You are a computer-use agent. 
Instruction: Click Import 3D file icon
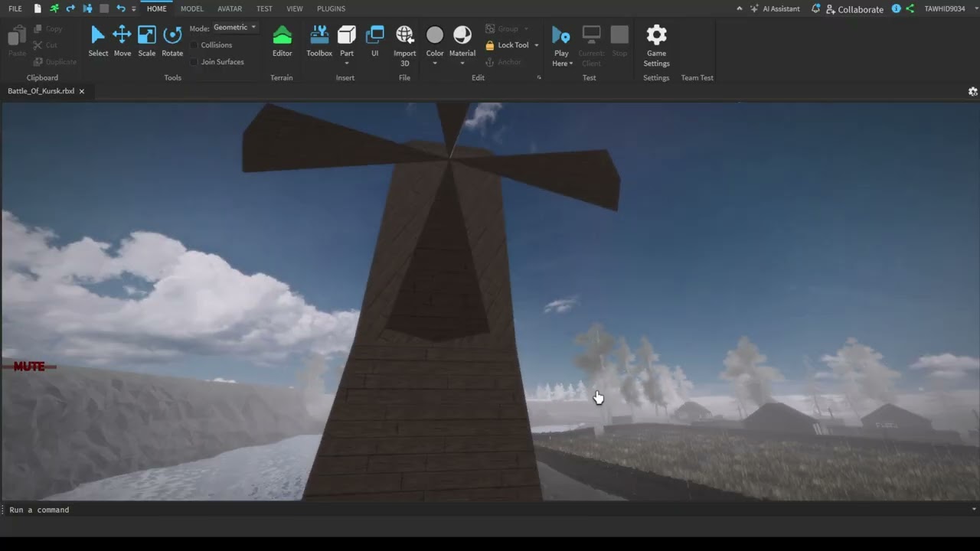click(404, 34)
